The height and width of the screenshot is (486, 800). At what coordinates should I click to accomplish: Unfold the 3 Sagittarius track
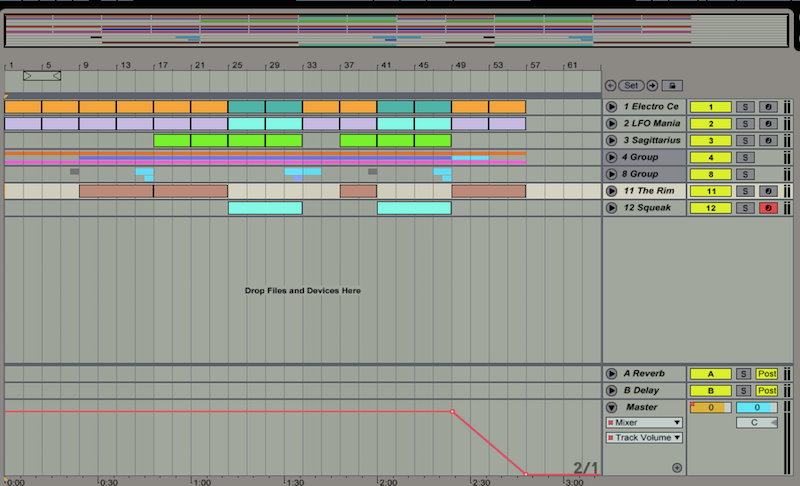pos(611,140)
